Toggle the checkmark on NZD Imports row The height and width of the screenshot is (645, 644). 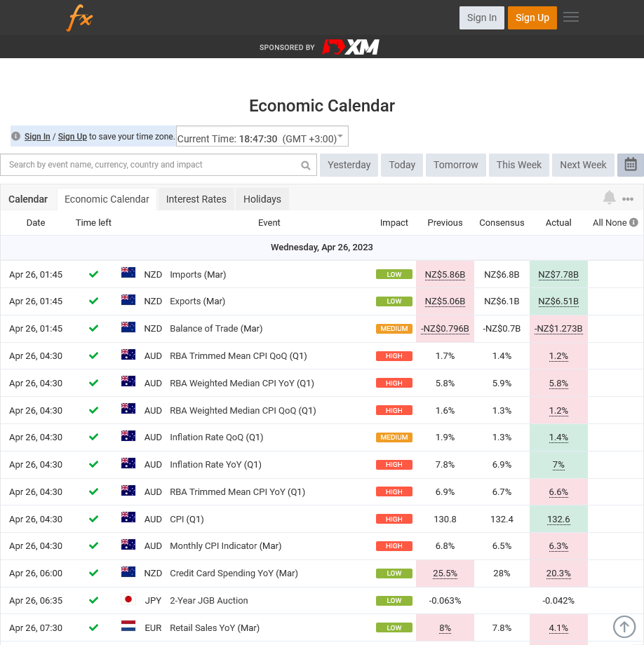pyautogui.click(x=93, y=274)
